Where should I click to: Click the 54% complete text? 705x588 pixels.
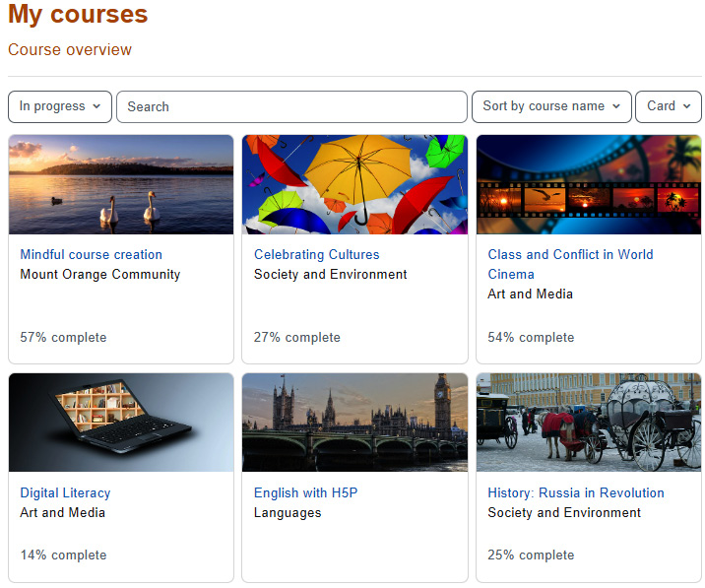click(x=531, y=338)
